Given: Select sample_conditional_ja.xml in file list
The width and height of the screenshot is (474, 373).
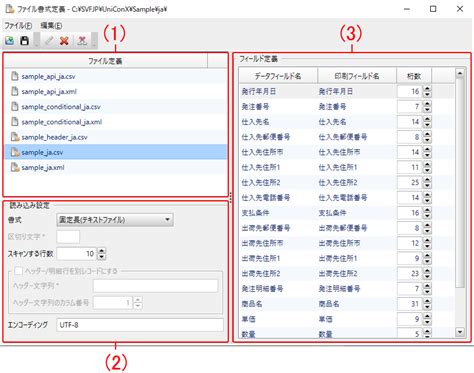Looking at the screenshot, I should click(115, 122).
